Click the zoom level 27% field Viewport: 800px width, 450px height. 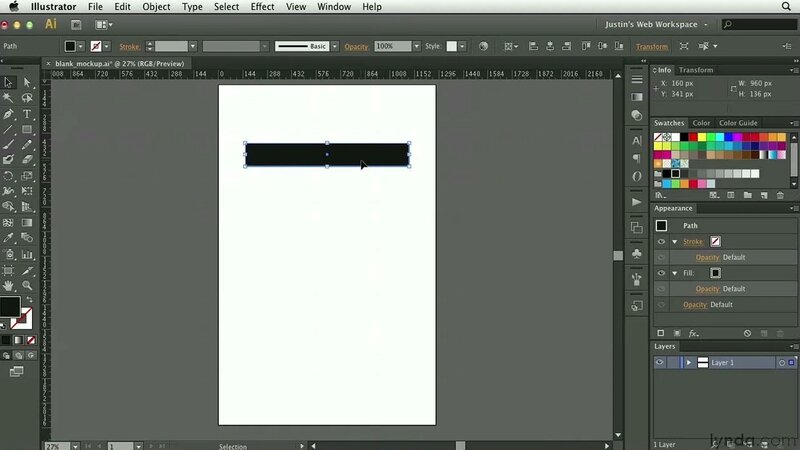point(58,446)
